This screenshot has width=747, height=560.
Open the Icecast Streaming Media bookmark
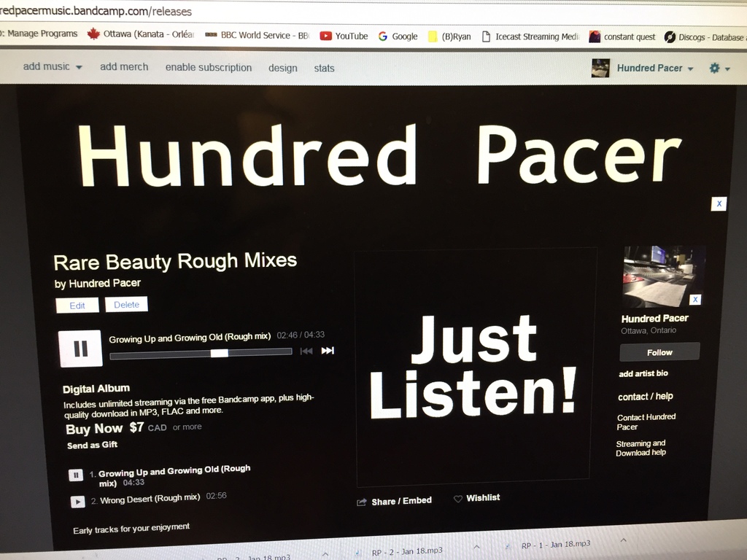coord(530,36)
